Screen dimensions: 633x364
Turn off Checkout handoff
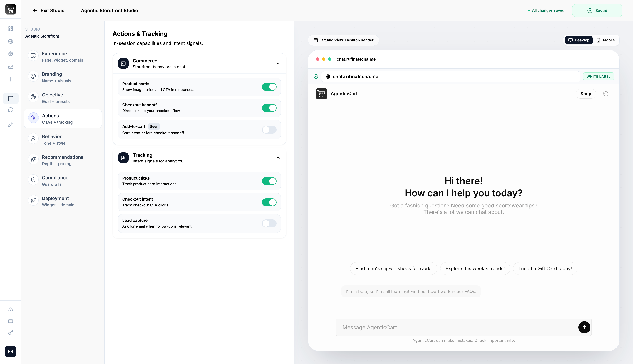pyautogui.click(x=269, y=108)
